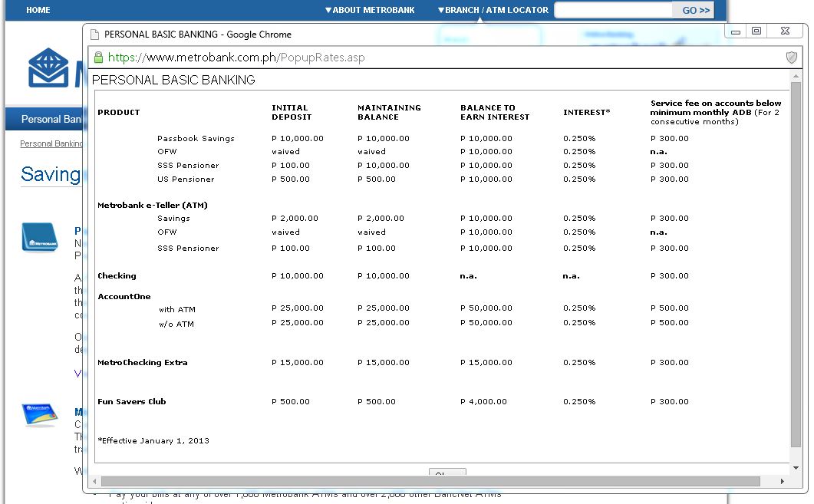Click P 4,000.00 balance for Fun Savers Club
814x504 pixels.
pos(484,402)
